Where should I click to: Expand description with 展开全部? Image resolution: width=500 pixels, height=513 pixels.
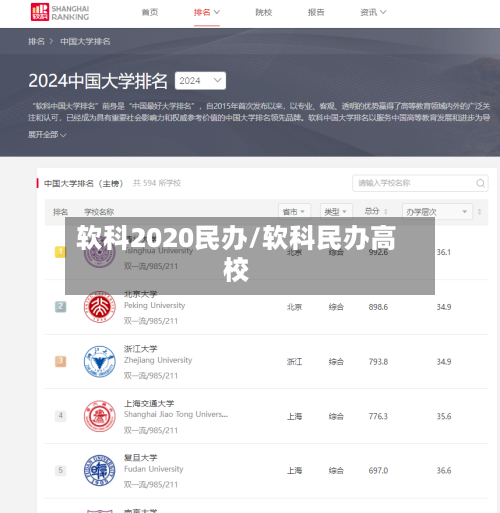tap(47, 135)
